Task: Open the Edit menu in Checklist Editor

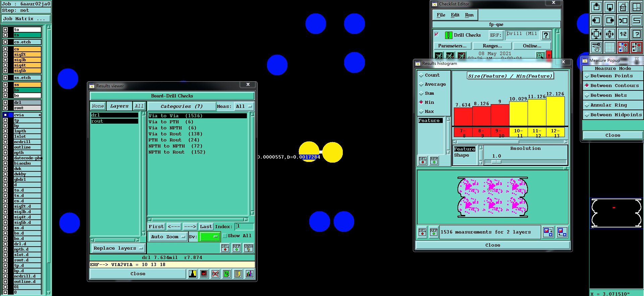Action: (455, 15)
